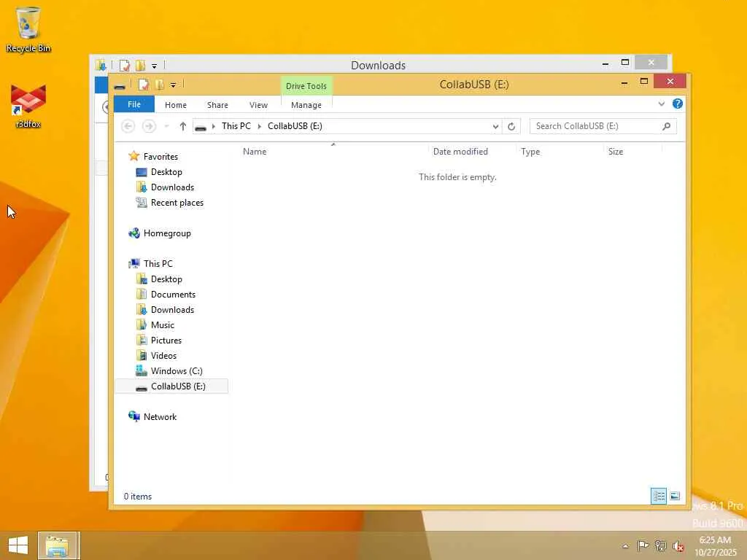
Task: Open Downloads under Favorites
Action: [172, 187]
